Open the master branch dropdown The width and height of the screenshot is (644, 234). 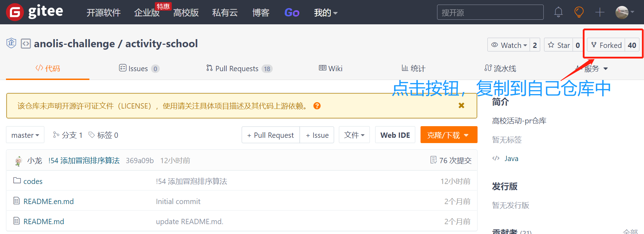point(25,135)
